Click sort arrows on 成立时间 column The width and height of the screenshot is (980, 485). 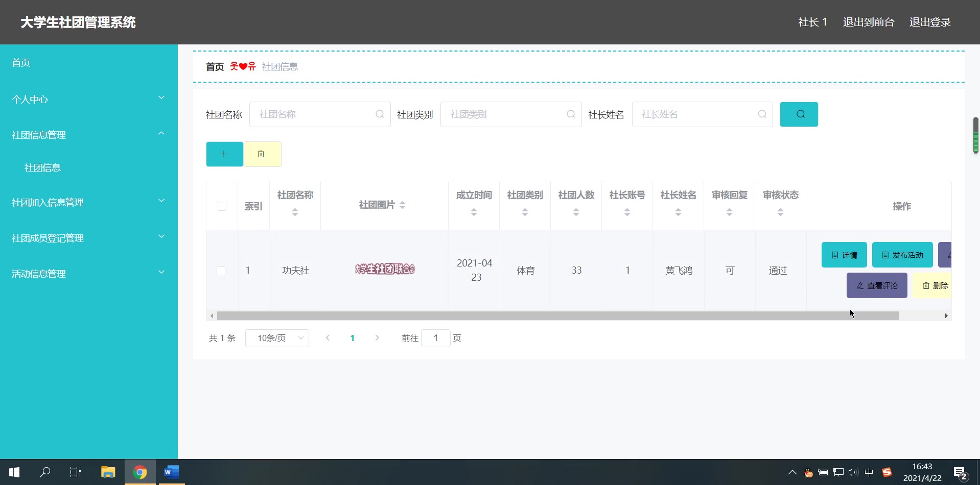pos(474,212)
